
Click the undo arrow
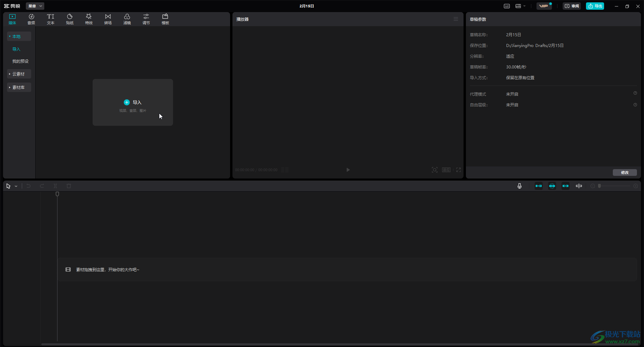[x=29, y=186]
